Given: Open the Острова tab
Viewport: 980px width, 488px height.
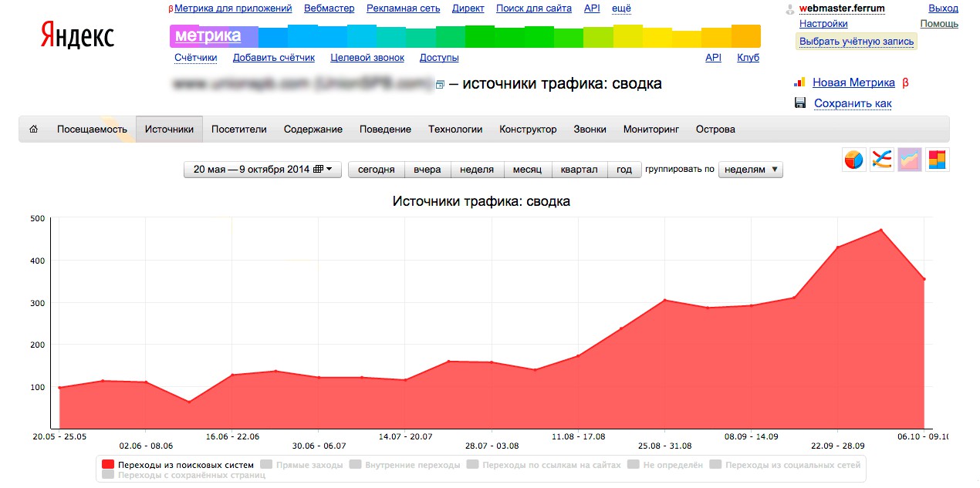Looking at the screenshot, I should tap(715, 130).
